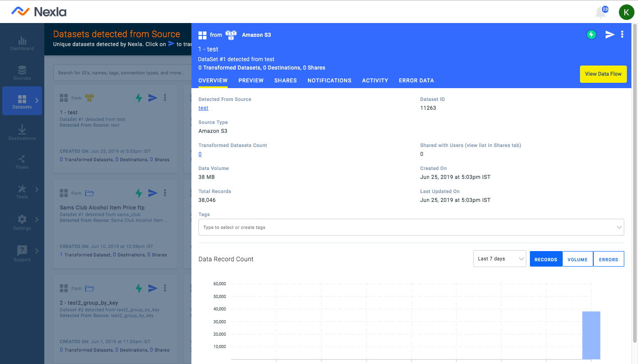
Task: Select the Errors chart button
Action: 608,259
